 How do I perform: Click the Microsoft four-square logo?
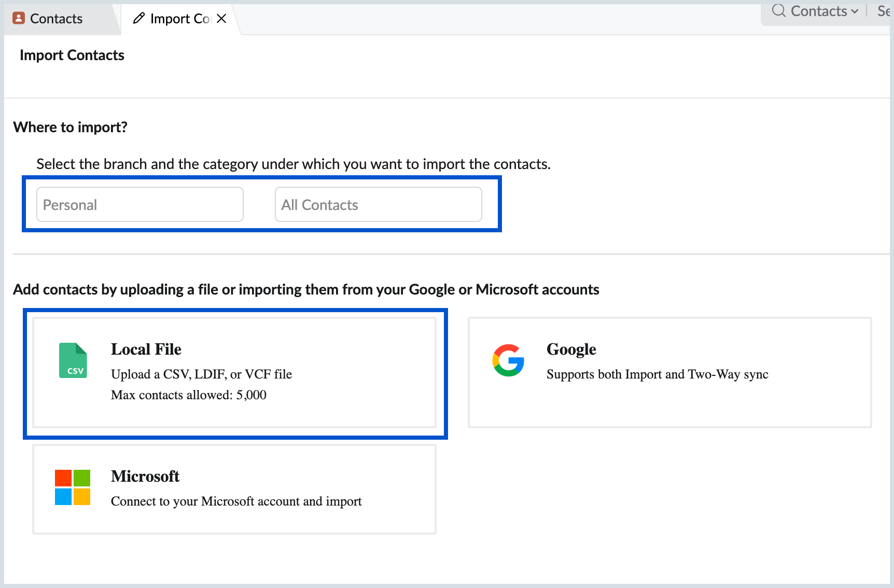(73, 487)
